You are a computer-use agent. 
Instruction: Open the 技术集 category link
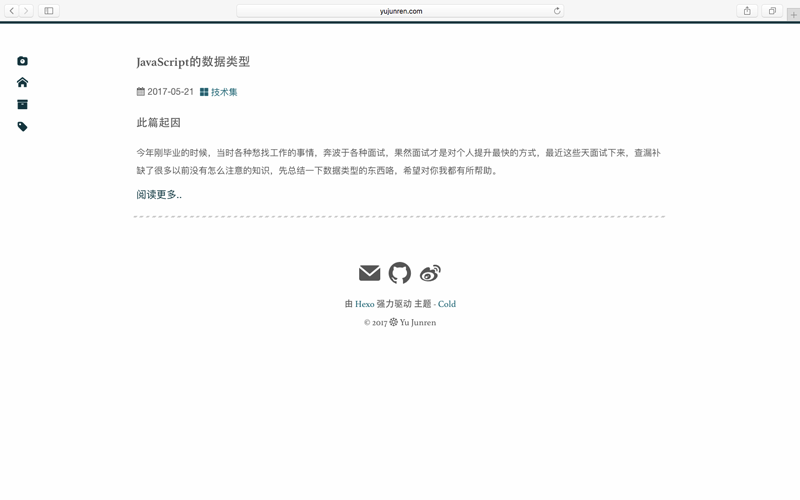tap(223, 92)
